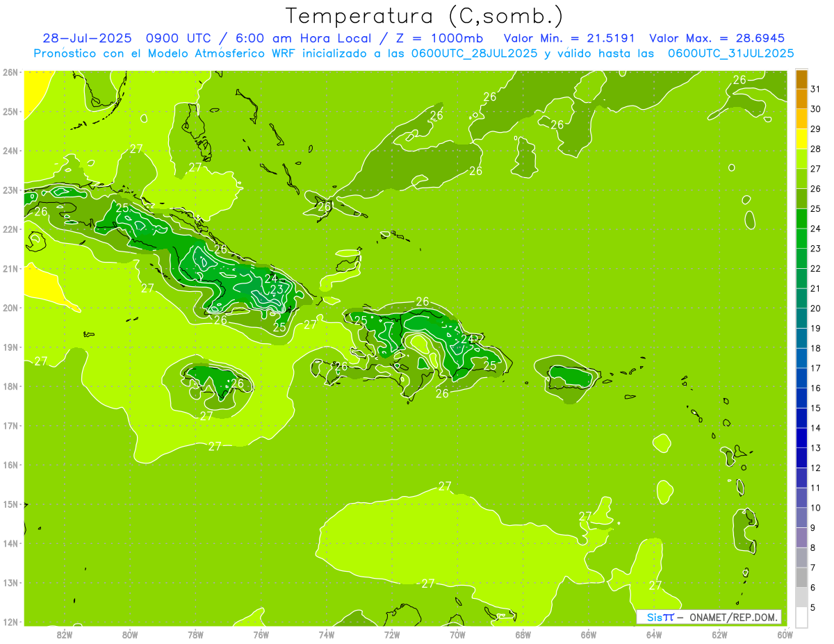Click the 21N latitude axis label
This screenshot has width=834, height=644.
pyautogui.click(x=10, y=268)
